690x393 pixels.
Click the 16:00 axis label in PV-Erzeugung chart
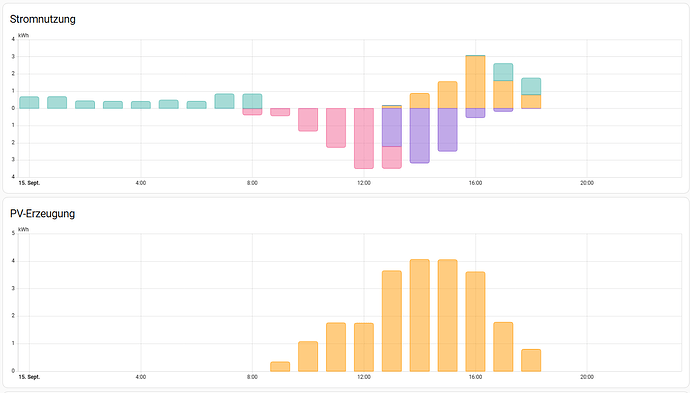click(475, 377)
